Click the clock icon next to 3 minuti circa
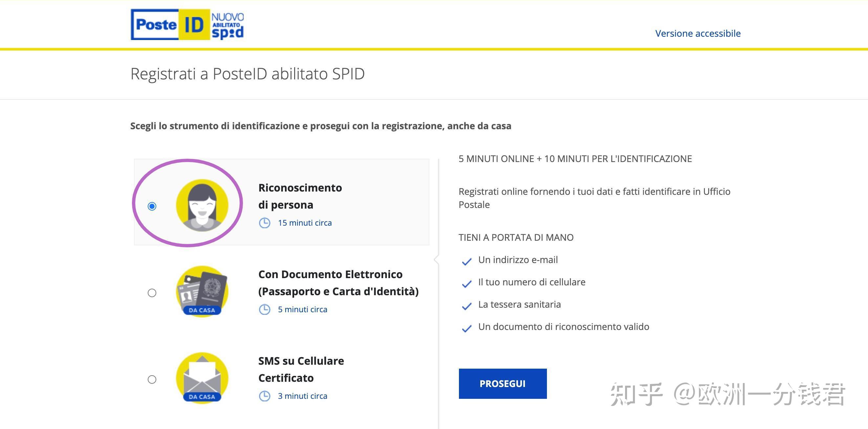 point(266,396)
